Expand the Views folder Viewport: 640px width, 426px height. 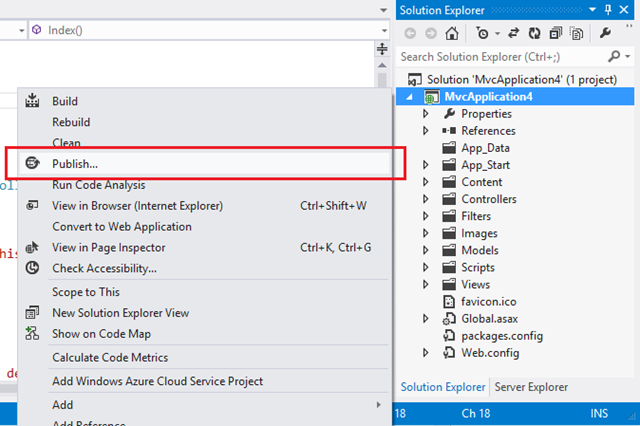[x=426, y=284]
